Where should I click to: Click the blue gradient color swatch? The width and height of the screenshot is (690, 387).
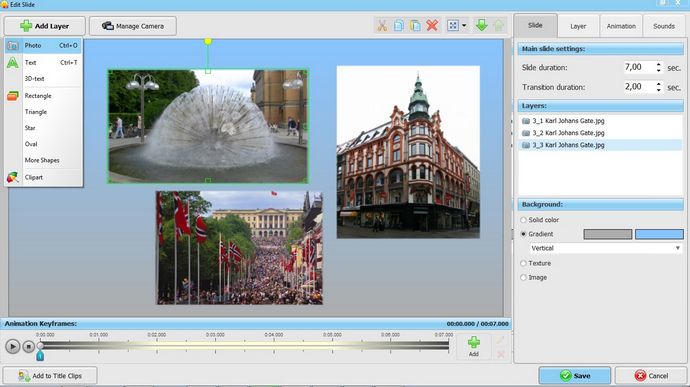pyautogui.click(x=659, y=234)
